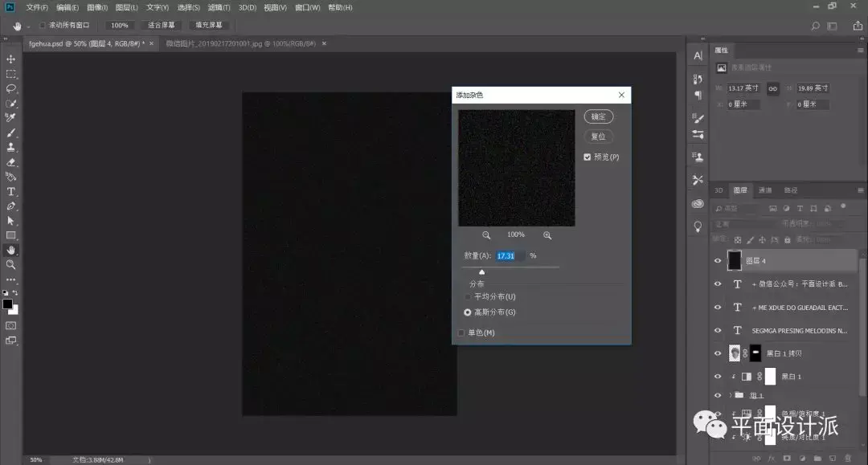
Task: Open the 滤镜(T) filter menu
Action: 219,8
